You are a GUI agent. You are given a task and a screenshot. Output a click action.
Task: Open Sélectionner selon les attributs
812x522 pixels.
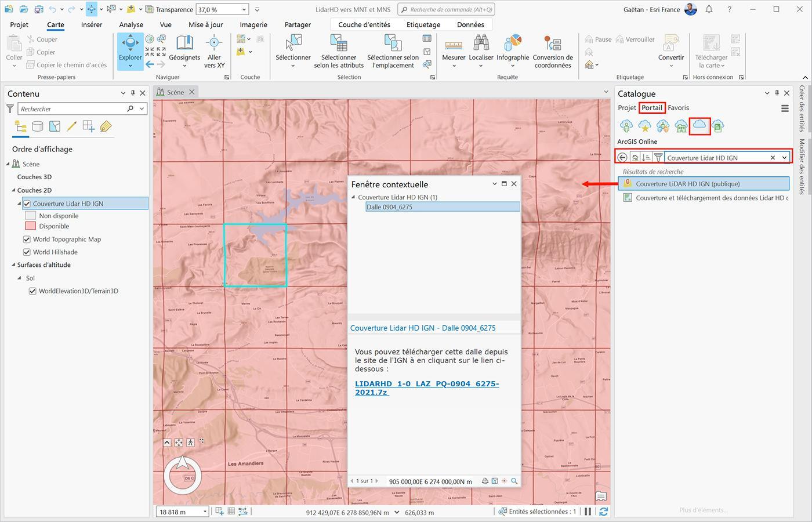(x=339, y=51)
